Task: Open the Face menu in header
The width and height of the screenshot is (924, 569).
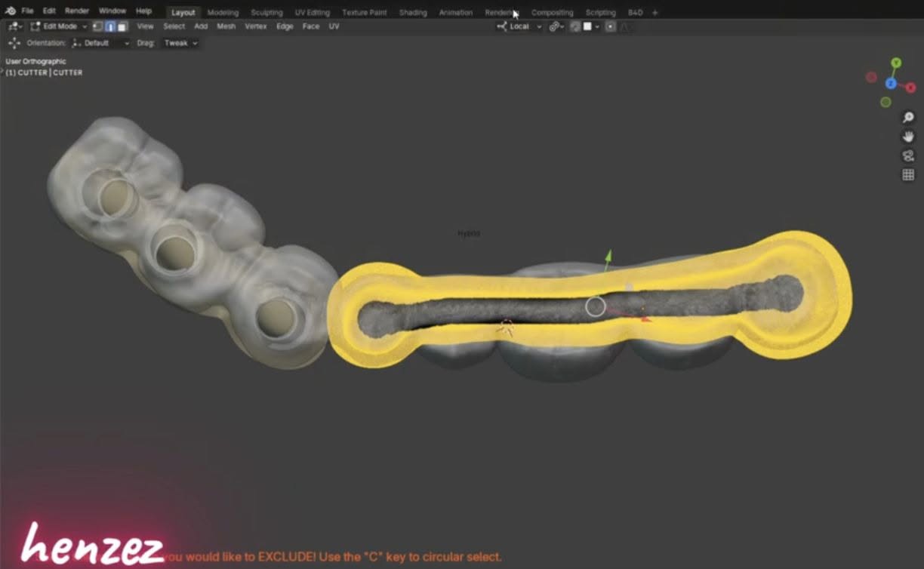Action: (x=311, y=26)
